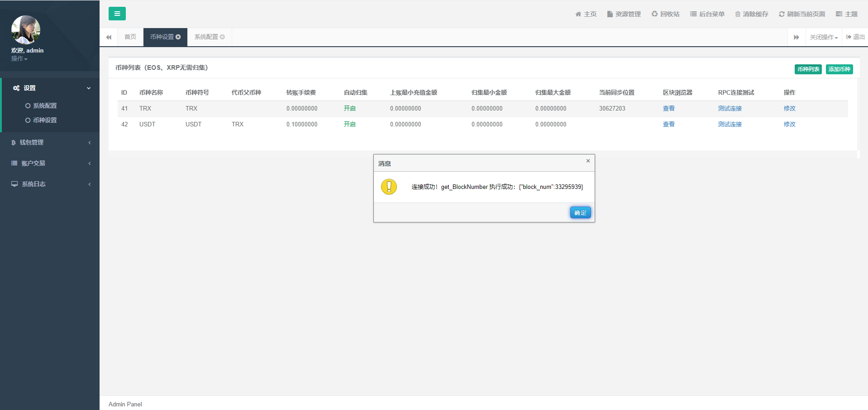Open 币种设置 in sidebar

pyautogui.click(x=45, y=120)
